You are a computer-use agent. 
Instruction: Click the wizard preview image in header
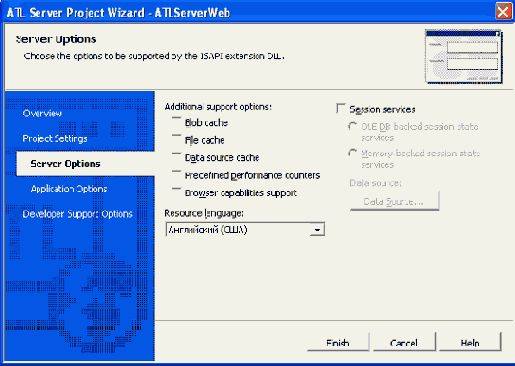coord(464,57)
